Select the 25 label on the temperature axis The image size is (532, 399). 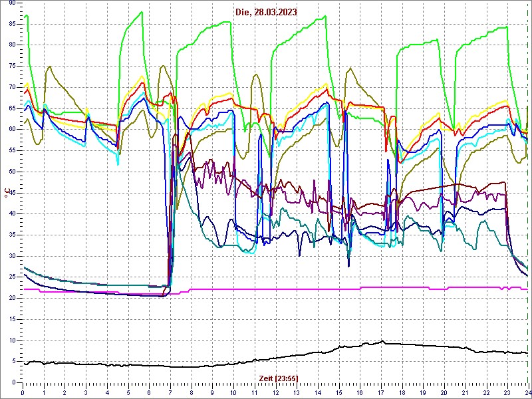pyautogui.click(x=12, y=277)
